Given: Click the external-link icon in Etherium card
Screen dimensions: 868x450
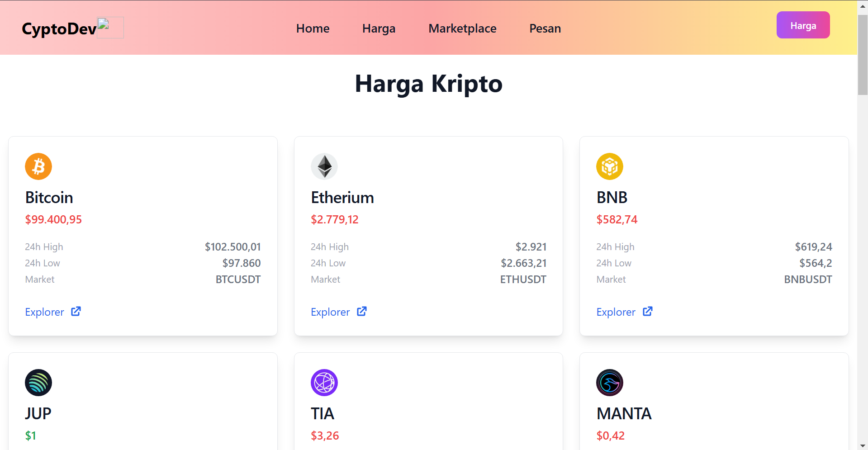Looking at the screenshot, I should click(x=362, y=311).
